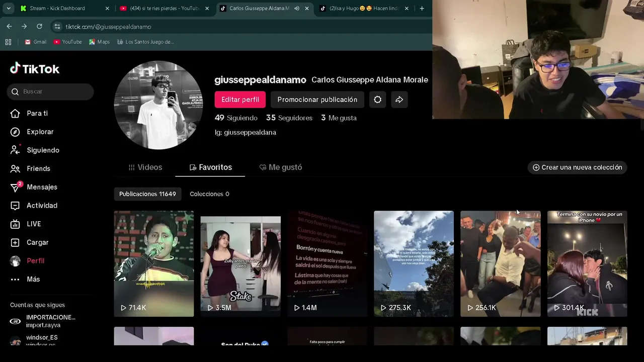Switch to Isa y Hugo TikTok tab

pyautogui.click(x=365, y=9)
